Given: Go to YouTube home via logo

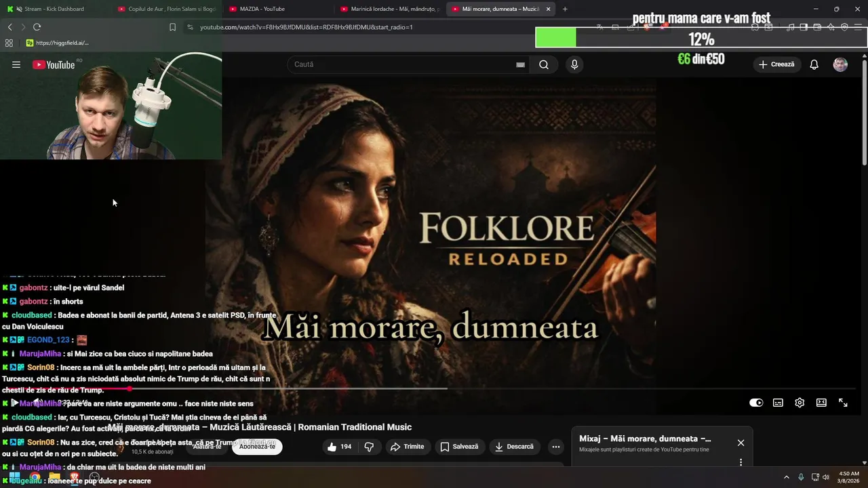Looking at the screenshot, I should coord(54,64).
